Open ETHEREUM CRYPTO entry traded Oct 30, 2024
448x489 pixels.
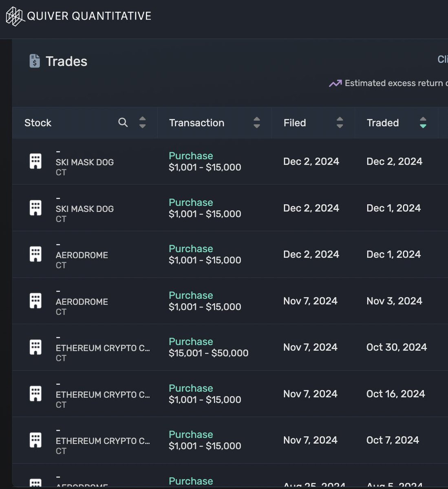tap(103, 348)
